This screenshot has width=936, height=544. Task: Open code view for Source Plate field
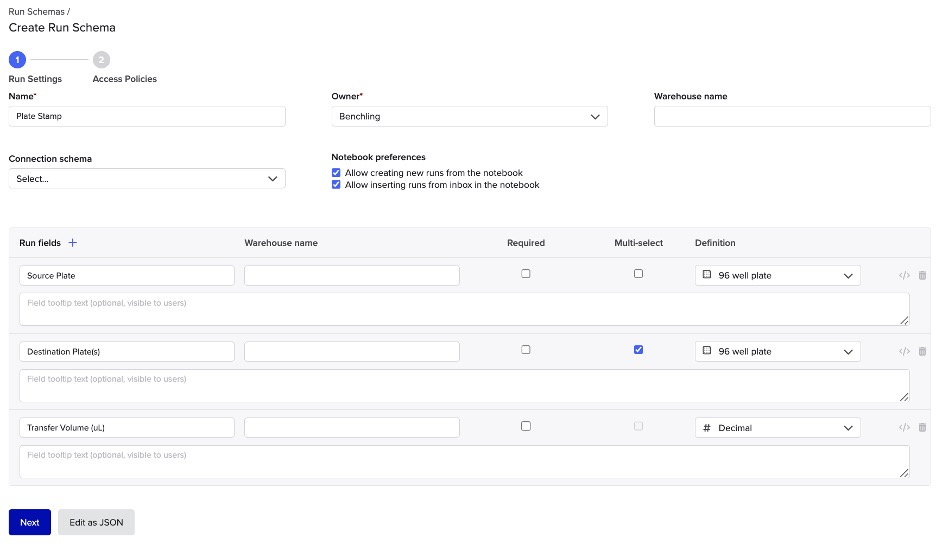(x=904, y=275)
